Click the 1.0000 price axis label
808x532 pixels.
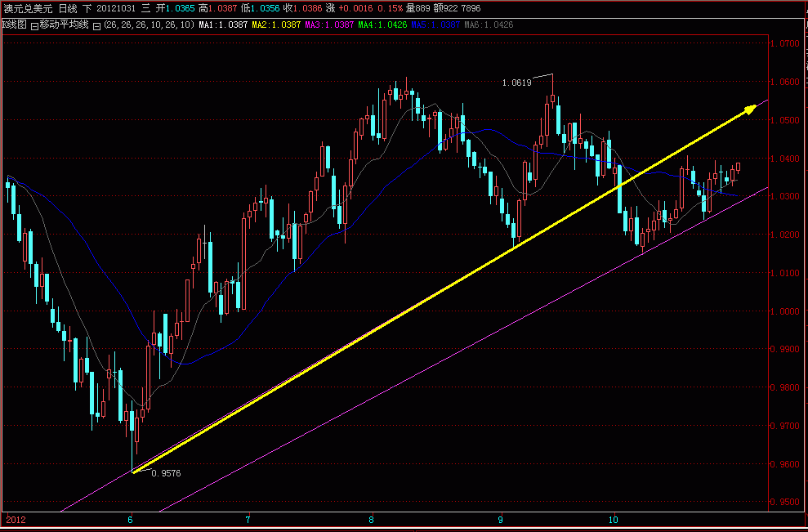(x=784, y=311)
